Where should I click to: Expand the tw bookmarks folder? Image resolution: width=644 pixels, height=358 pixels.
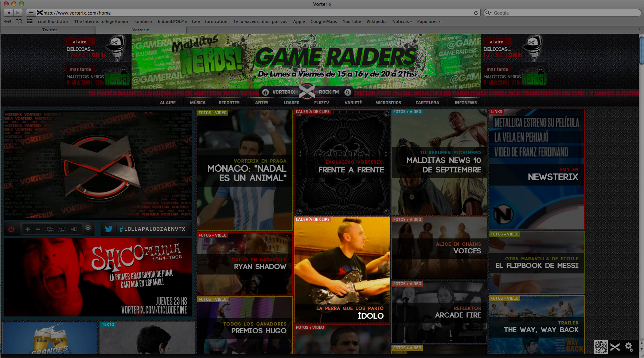pos(196,22)
